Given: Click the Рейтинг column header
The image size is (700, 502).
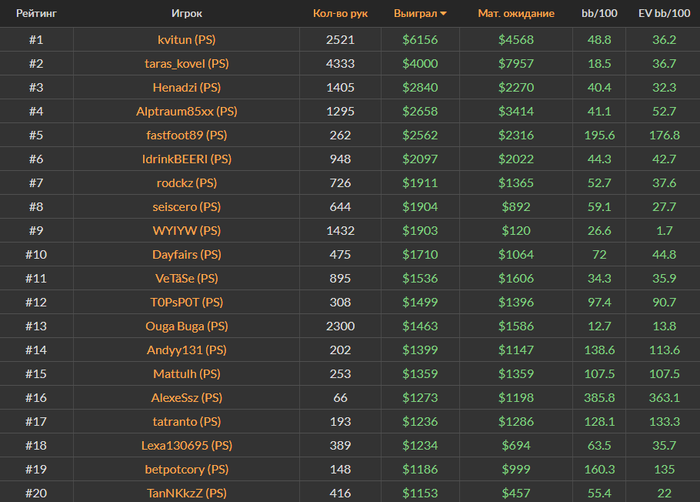Looking at the screenshot, I should click(x=35, y=14).
